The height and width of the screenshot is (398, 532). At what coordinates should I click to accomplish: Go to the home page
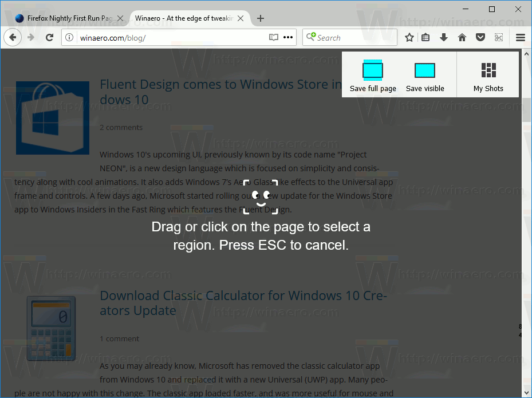click(462, 37)
